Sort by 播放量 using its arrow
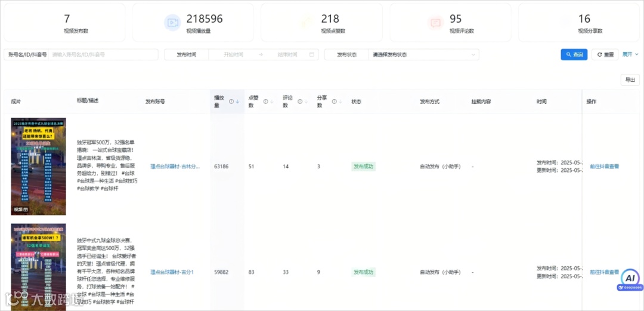Image resolution: width=644 pixels, height=311 pixels. (237, 101)
